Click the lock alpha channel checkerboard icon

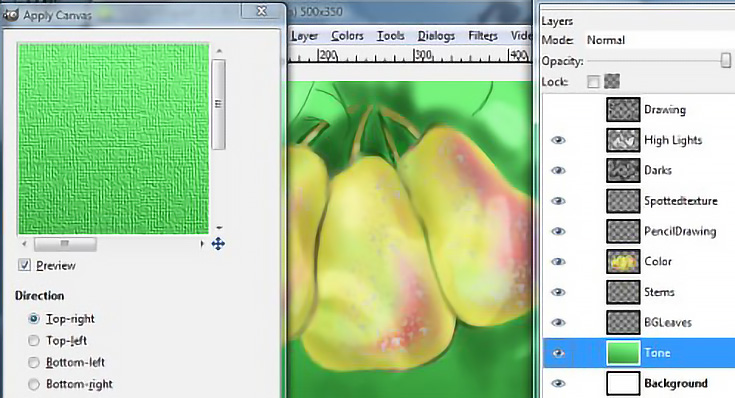pos(612,82)
